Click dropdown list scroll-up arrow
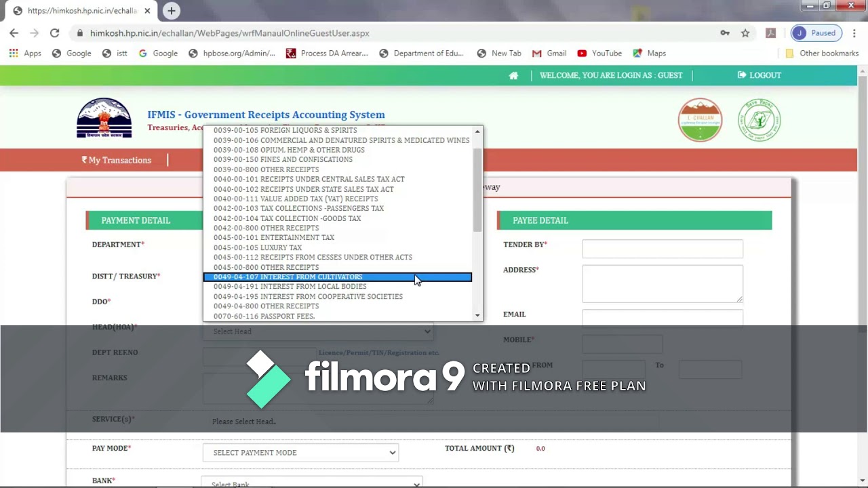The image size is (868, 488). pyautogui.click(x=477, y=131)
